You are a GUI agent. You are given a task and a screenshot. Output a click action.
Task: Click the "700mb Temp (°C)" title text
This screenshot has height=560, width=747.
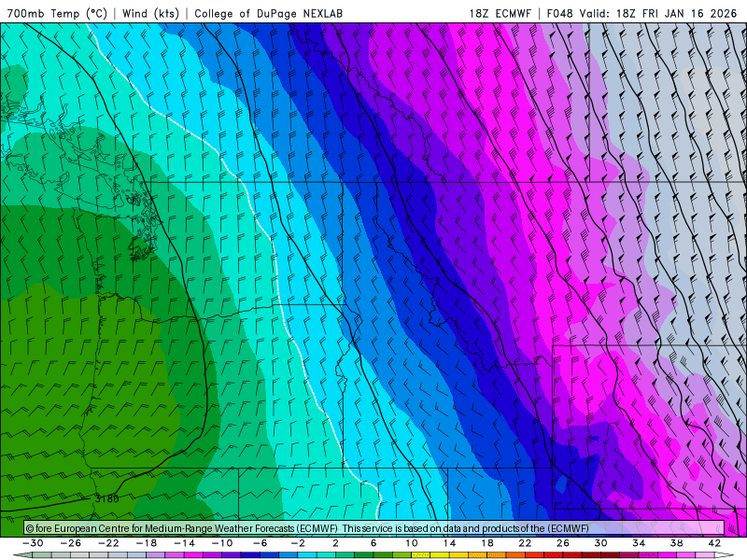coord(57,13)
